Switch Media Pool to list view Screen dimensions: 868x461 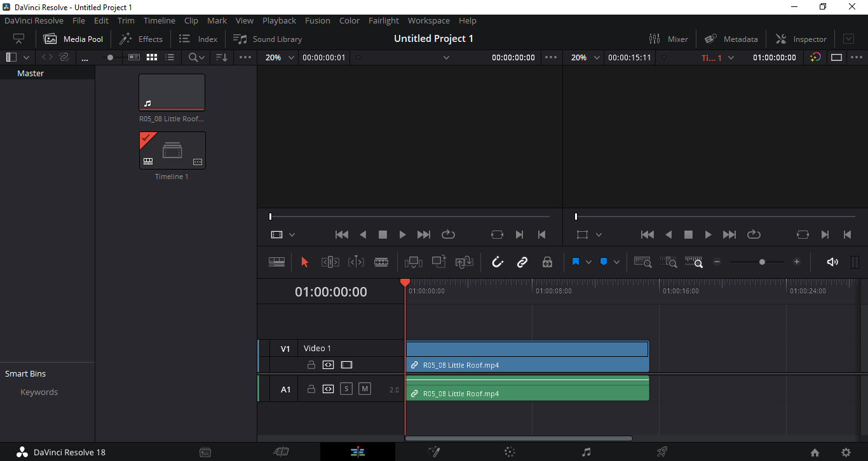[x=170, y=57]
